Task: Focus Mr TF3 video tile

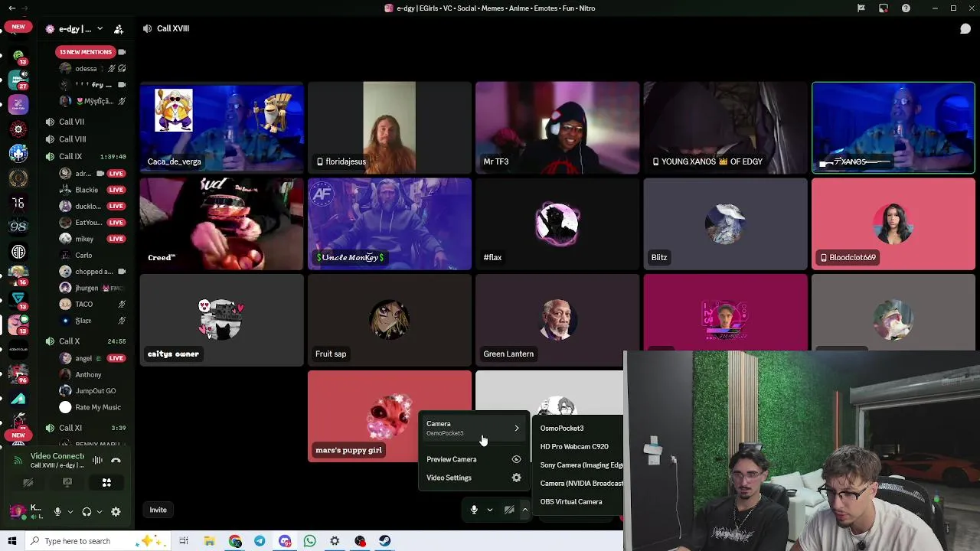Action: [x=557, y=128]
